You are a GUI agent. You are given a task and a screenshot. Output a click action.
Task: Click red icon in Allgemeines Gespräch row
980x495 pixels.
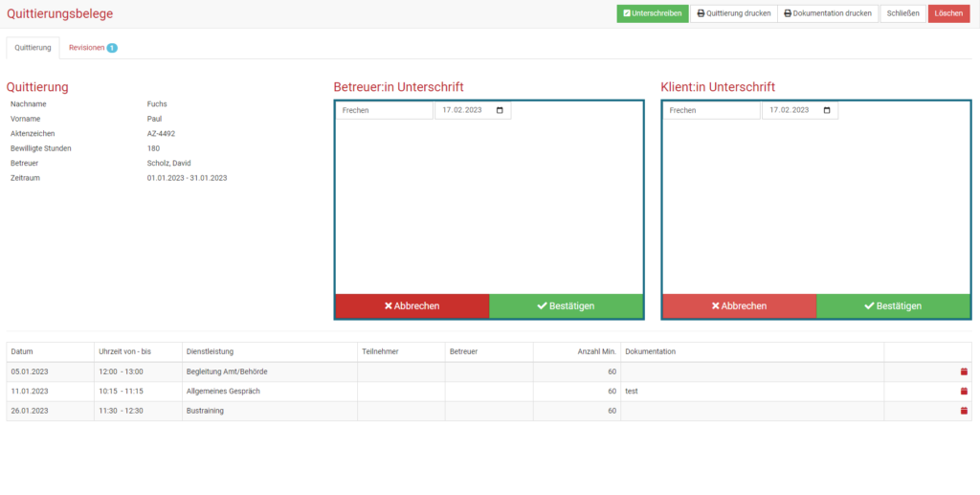tap(964, 391)
